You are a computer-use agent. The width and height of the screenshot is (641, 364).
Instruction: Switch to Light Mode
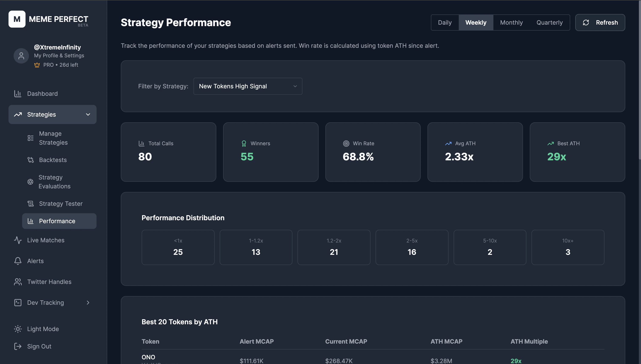(x=18, y=329)
